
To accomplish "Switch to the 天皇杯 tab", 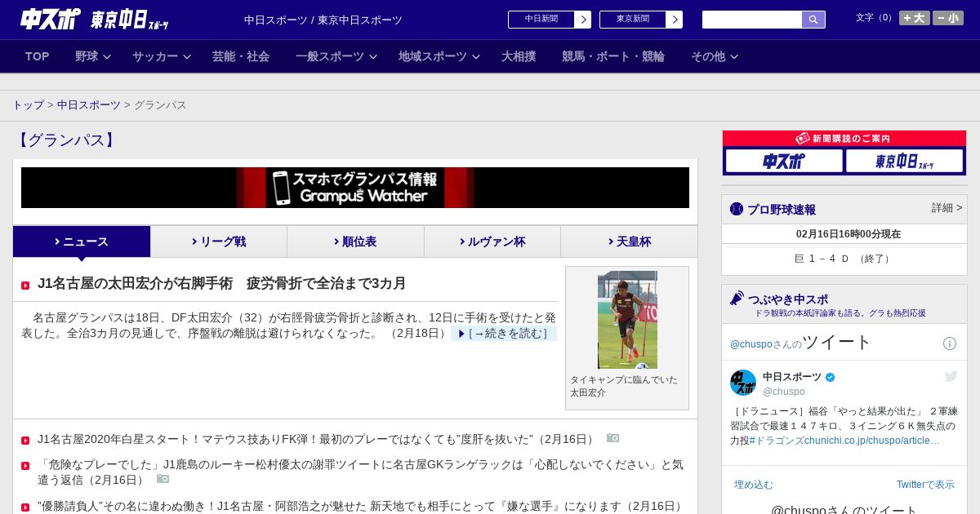I will (x=629, y=241).
